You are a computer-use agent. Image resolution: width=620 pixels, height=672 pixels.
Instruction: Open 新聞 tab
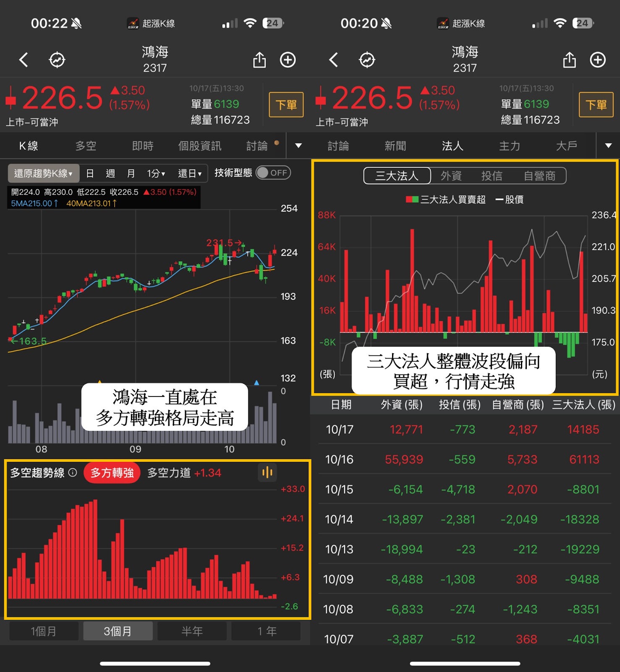point(395,146)
